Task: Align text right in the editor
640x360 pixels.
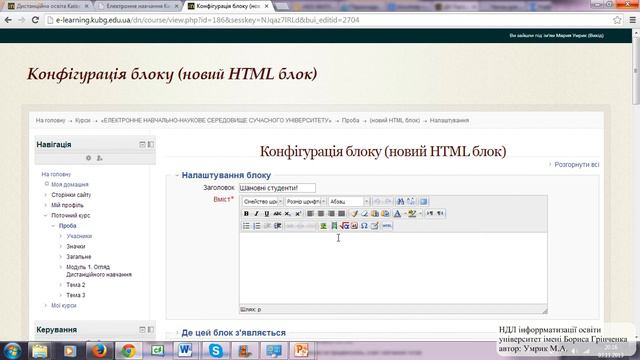Action: 331,213
